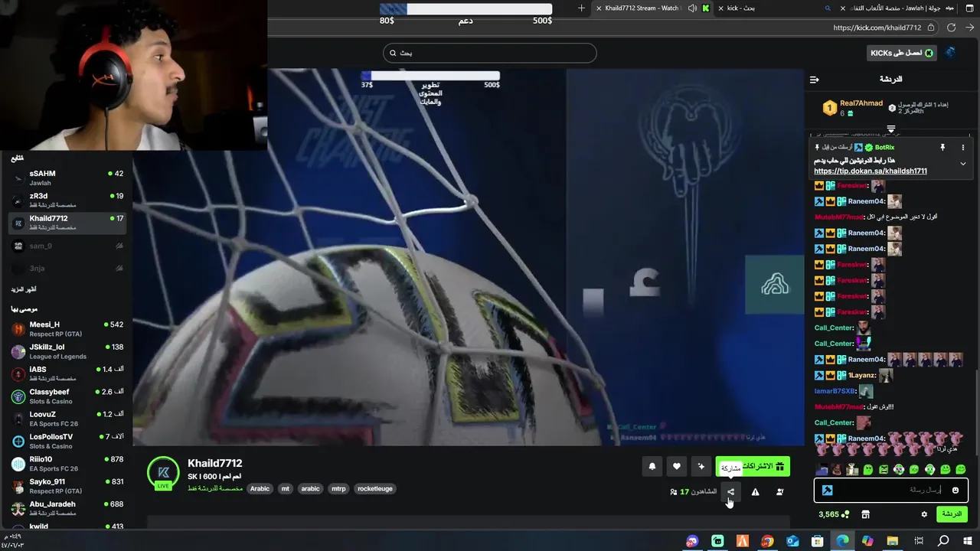Click the mtrp stream tag
The image size is (980, 551).
[338, 488]
